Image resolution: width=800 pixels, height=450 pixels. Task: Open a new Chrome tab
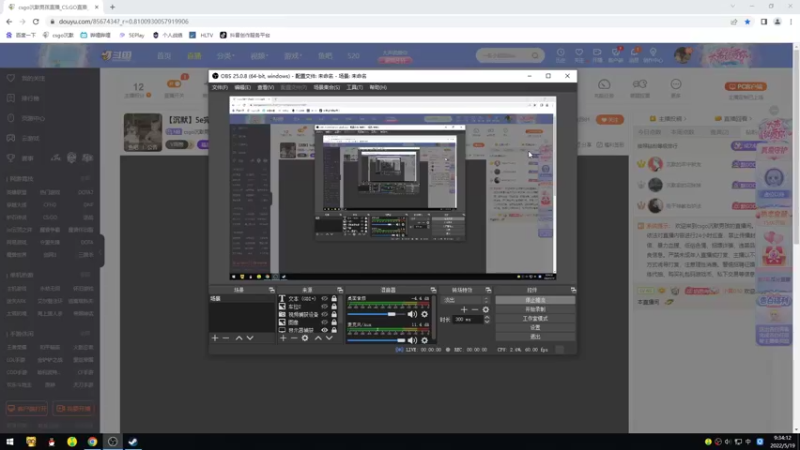click(112, 7)
